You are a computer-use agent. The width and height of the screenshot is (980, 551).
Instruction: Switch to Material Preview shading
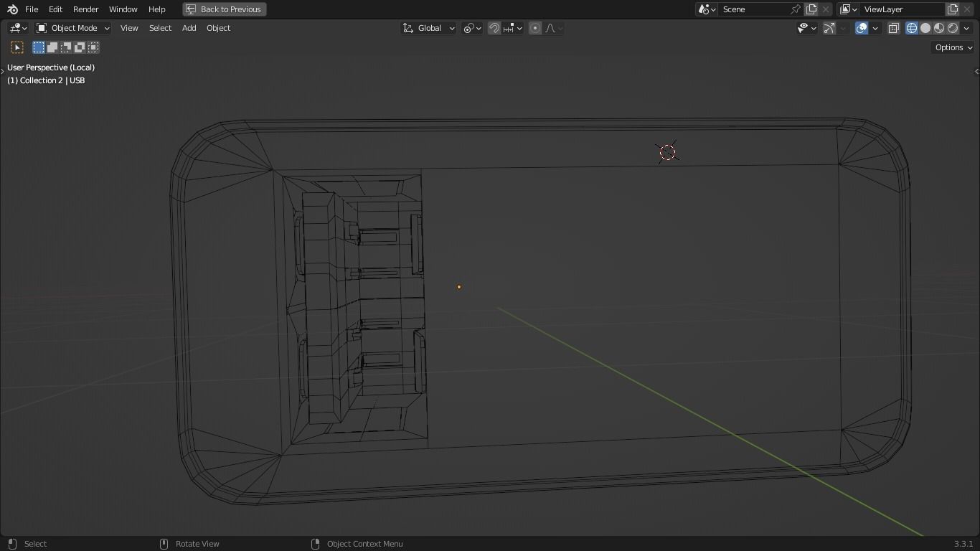click(939, 28)
